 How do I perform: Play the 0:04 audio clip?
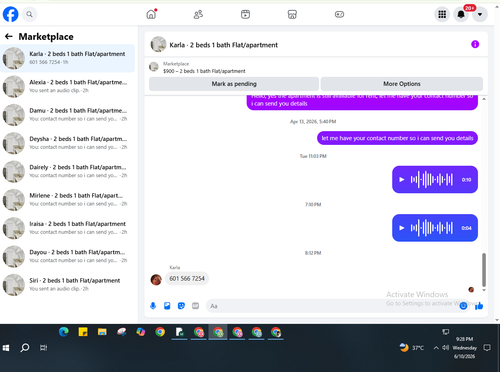(402, 228)
